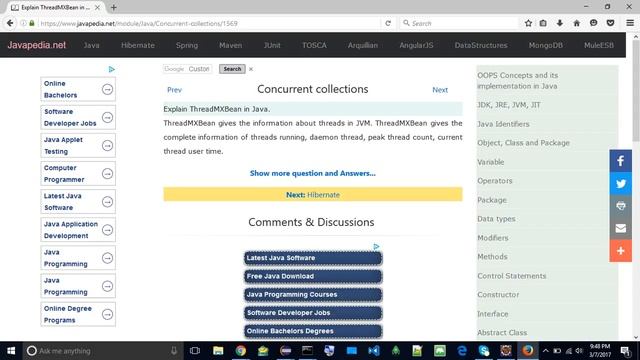
Task: Show hidden system tray icons
Action: click(x=546, y=351)
